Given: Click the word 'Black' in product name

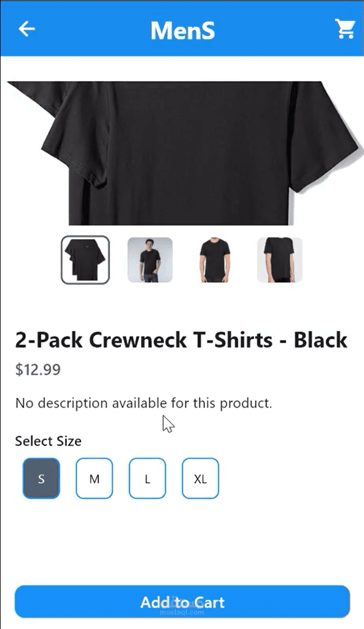Looking at the screenshot, I should pyautogui.click(x=320, y=340).
